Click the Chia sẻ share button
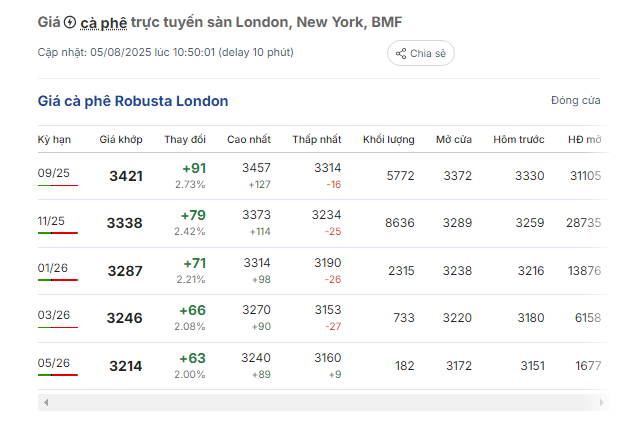The image size is (642, 426). click(421, 53)
